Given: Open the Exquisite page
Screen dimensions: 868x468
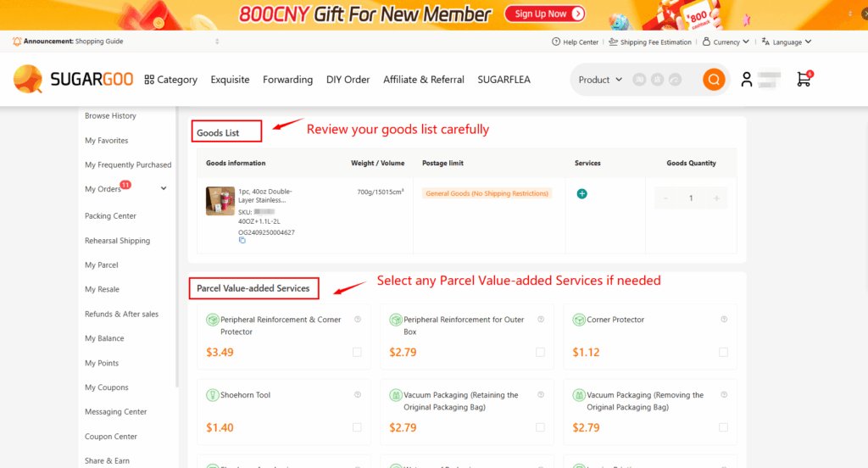Looking at the screenshot, I should [230, 80].
